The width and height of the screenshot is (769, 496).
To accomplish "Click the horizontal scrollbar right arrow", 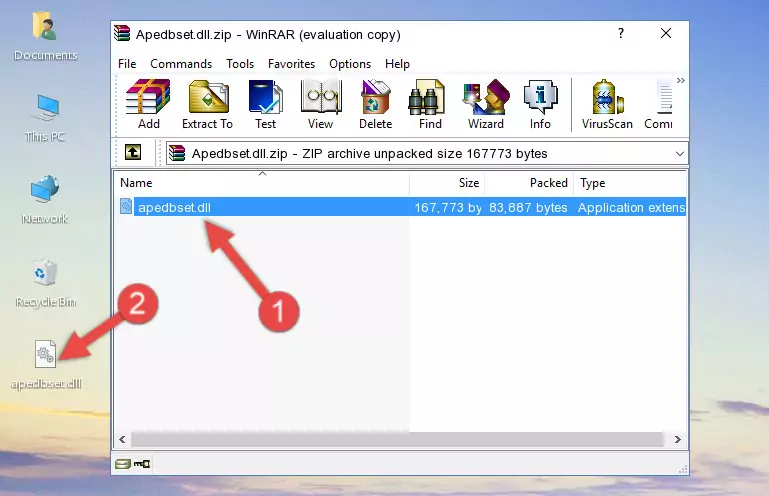I will tap(677, 440).
